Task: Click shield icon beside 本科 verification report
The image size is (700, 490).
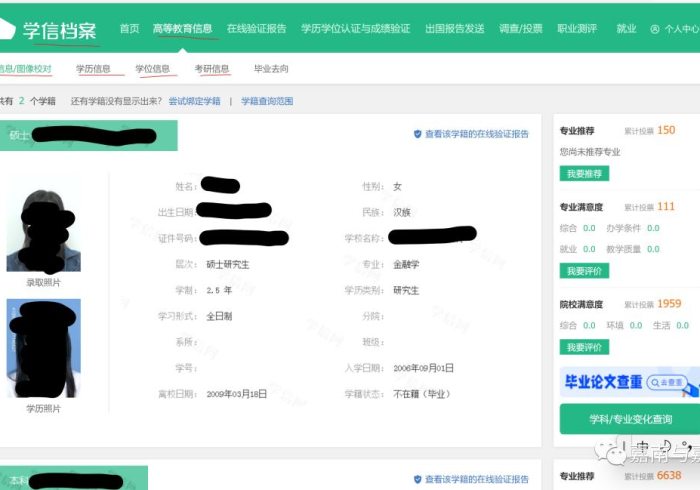Action: coord(417,479)
